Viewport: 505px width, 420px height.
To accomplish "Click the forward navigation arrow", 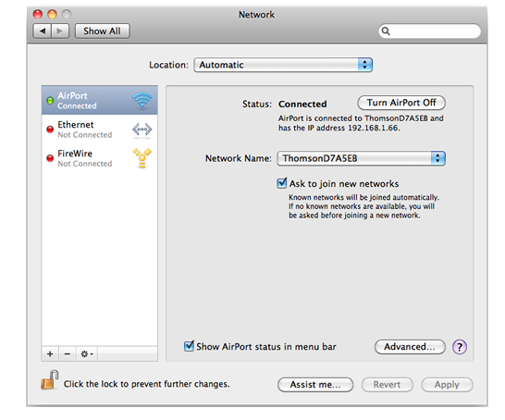I will pyautogui.click(x=60, y=31).
